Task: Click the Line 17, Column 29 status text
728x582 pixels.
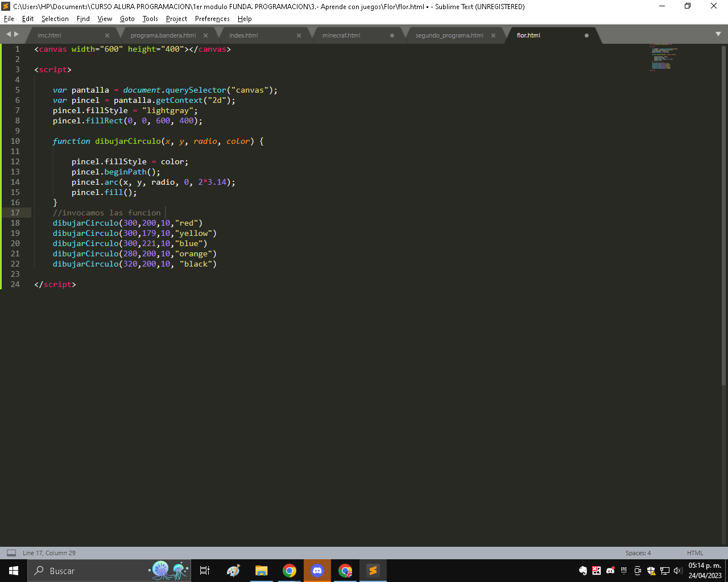Action: [x=49, y=553]
